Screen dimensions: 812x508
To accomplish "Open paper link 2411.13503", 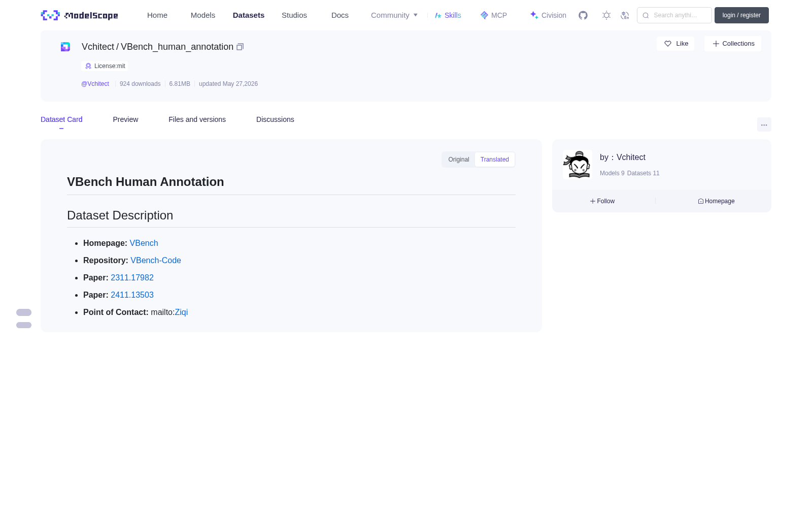I will pos(132,295).
